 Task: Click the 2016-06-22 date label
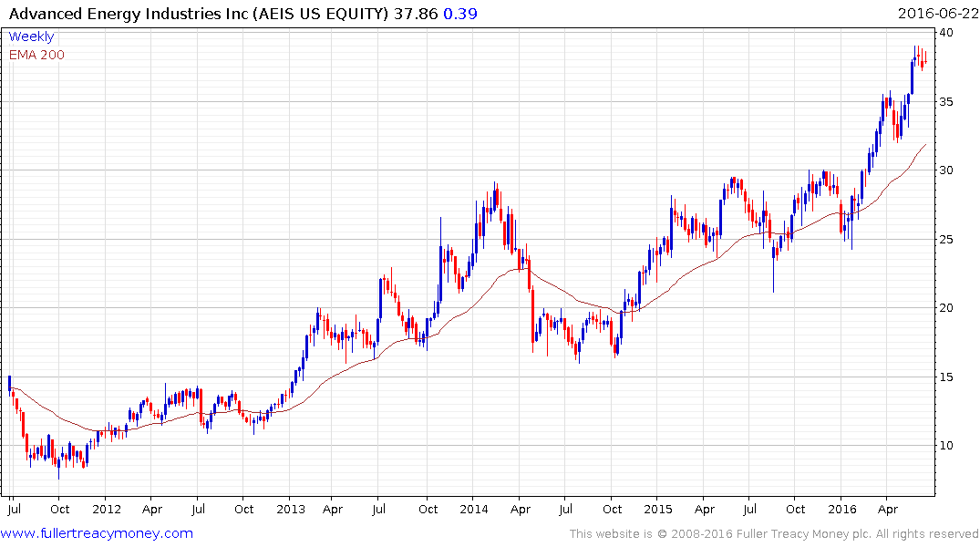point(937,13)
